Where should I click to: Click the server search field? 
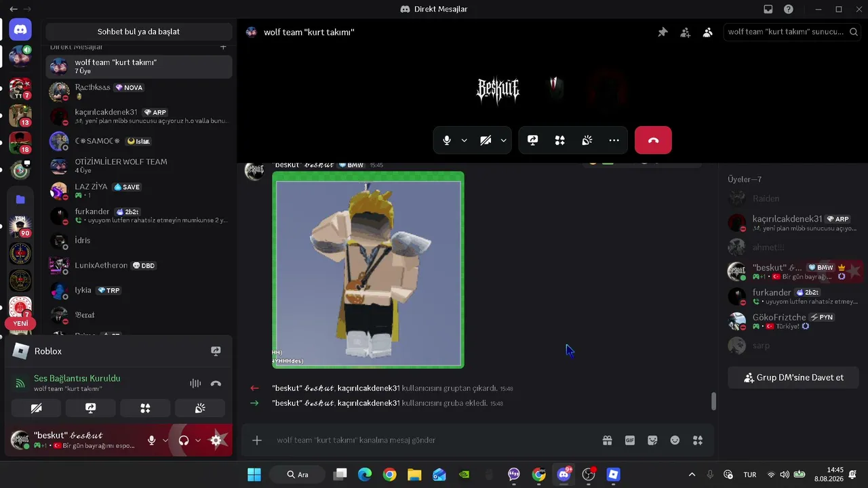[x=792, y=32]
